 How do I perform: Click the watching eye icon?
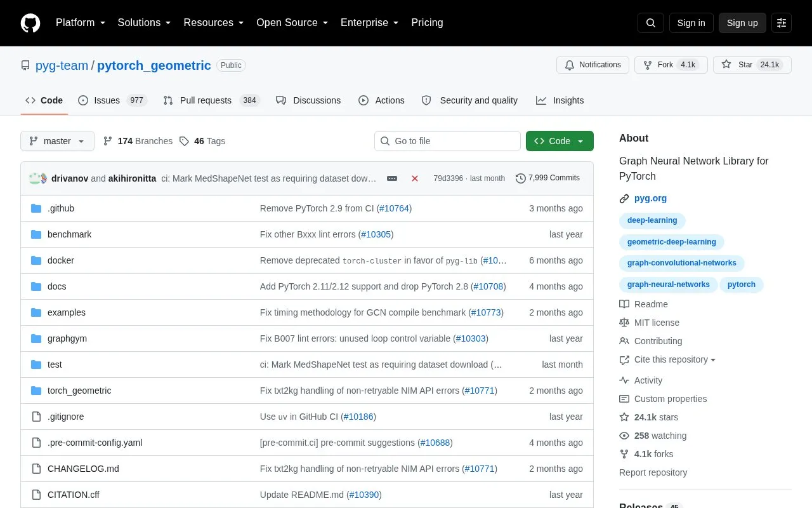(x=624, y=436)
